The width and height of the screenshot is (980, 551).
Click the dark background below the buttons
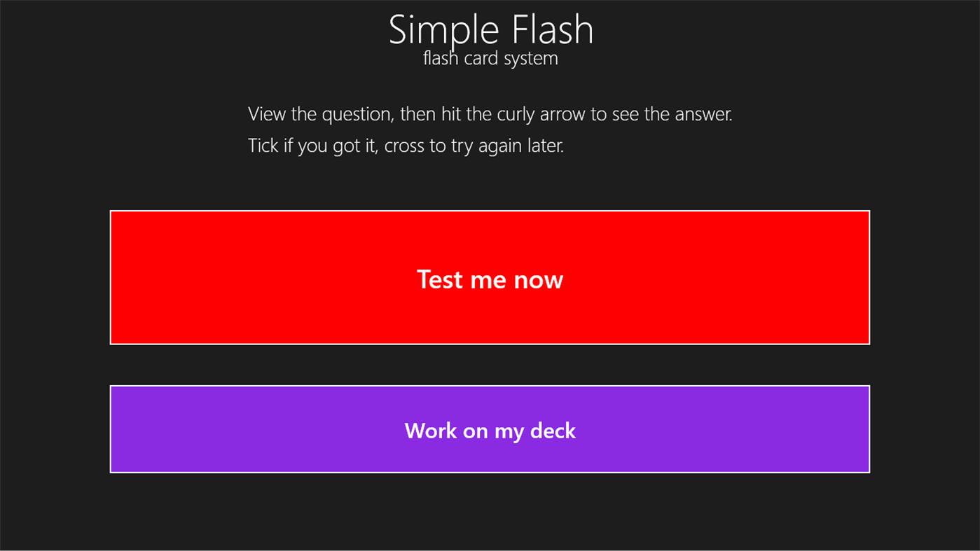click(x=490, y=511)
